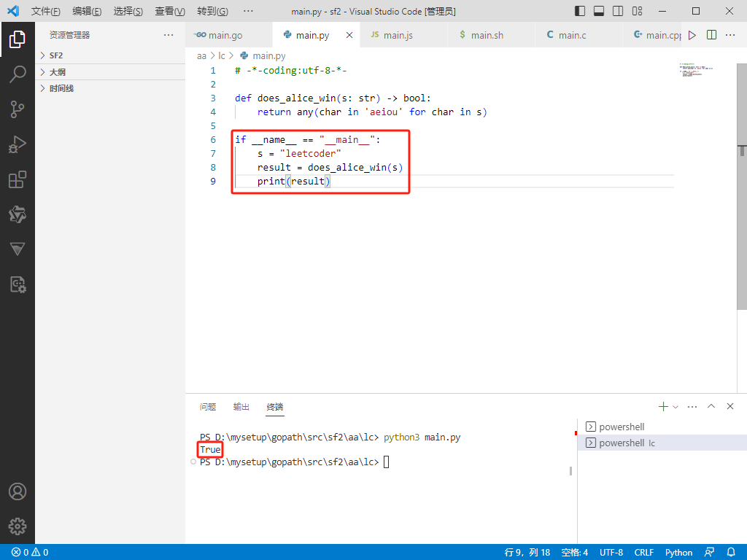Open the Extensions view
The image size is (747, 560).
(x=18, y=179)
